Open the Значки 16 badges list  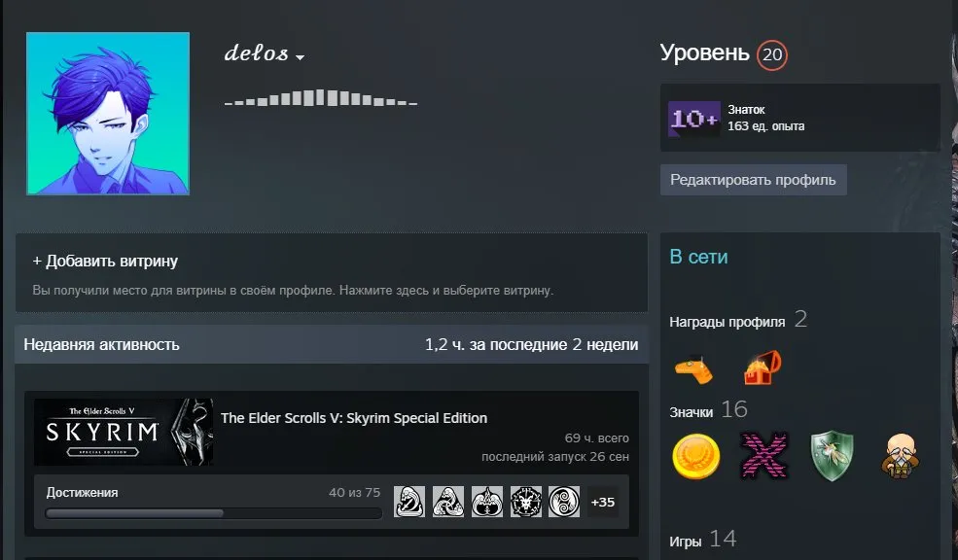coord(708,409)
